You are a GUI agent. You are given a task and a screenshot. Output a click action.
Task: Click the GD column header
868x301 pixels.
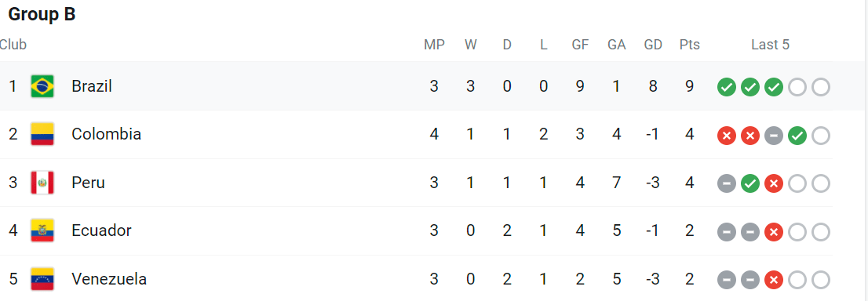pos(653,45)
